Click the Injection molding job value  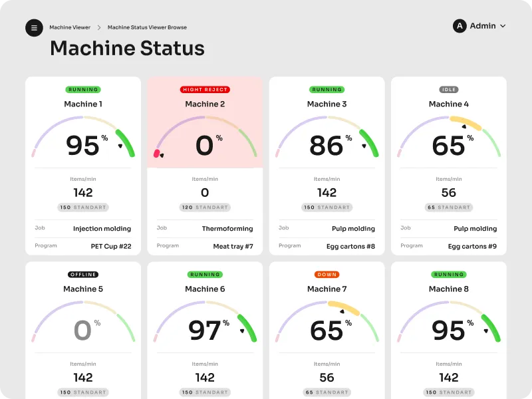102,229
